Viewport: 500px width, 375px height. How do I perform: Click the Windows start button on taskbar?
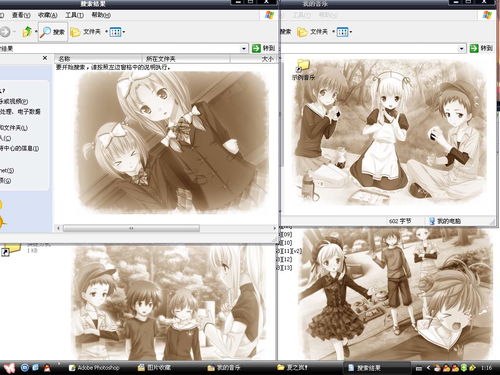coord(9,368)
